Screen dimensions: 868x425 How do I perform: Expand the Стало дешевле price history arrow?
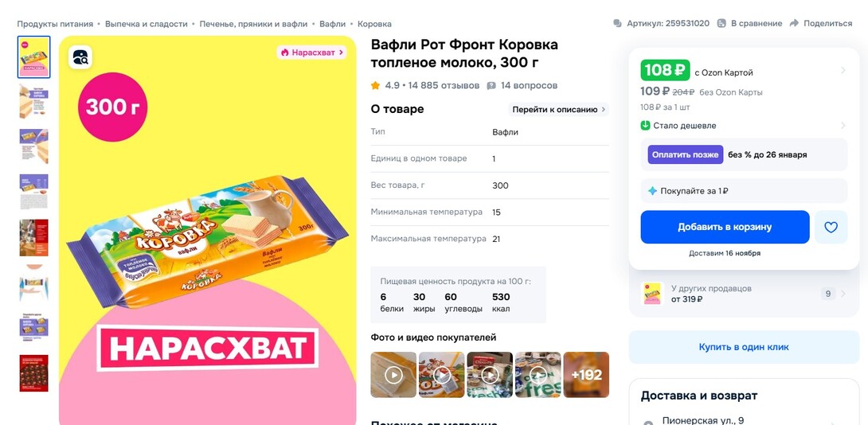843,126
